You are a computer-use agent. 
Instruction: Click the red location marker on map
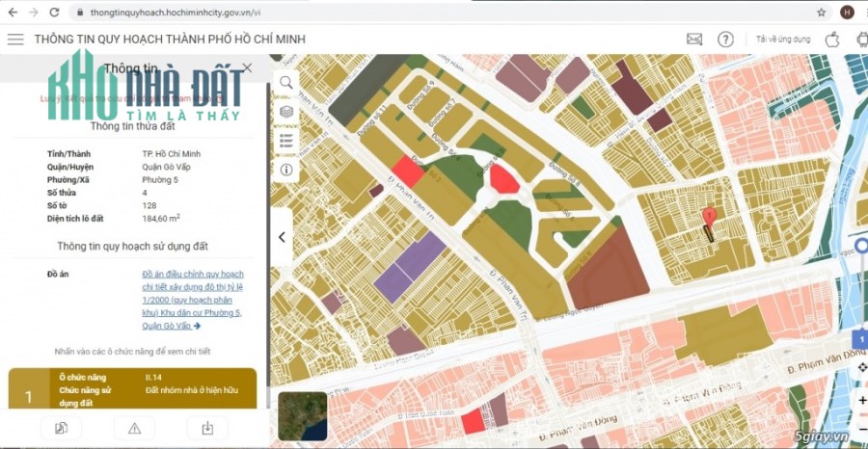(709, 217)
